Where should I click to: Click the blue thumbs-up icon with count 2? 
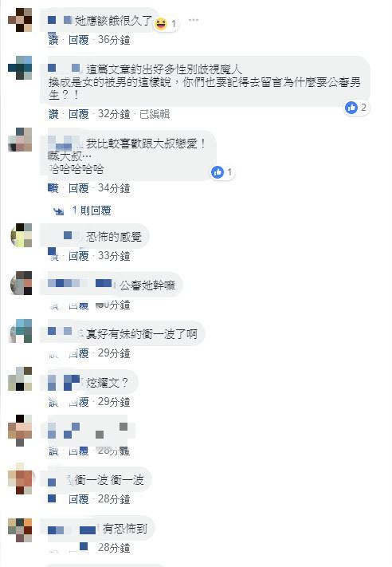coord(351,108)
